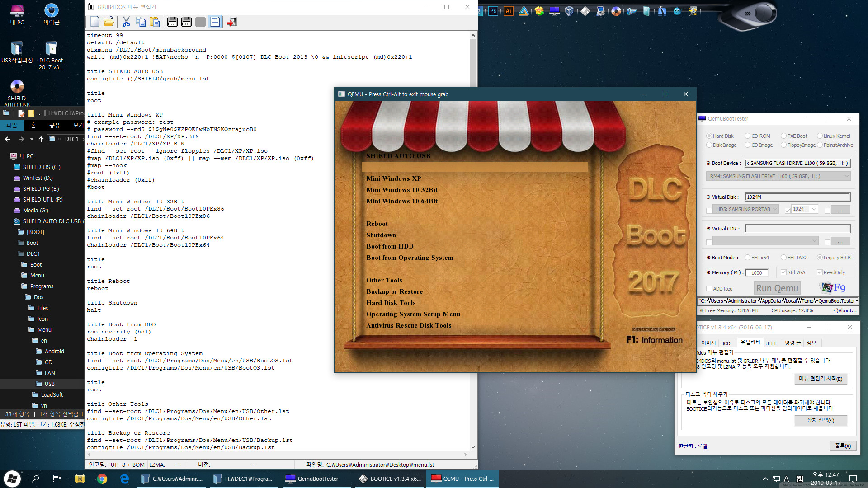
Task: Open the 홈 ribbon tab in Explorer
Action: click(x=33, y=125)
